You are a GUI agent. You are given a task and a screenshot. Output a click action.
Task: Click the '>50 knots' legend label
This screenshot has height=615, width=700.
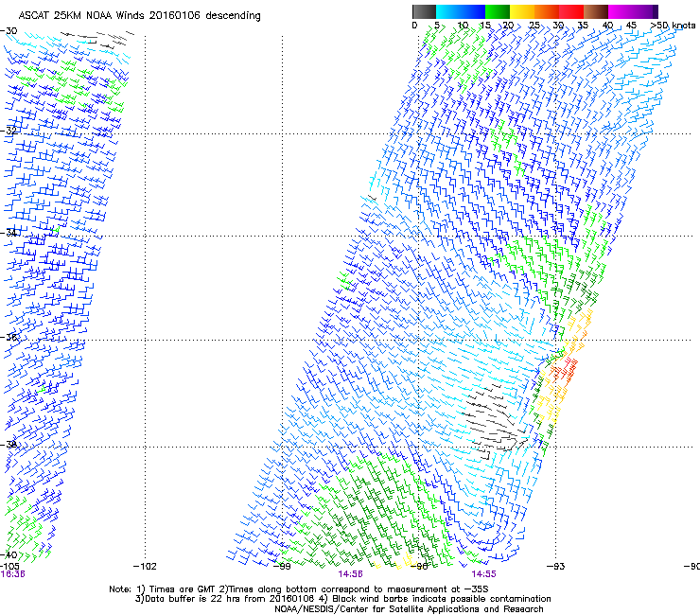pos(673,26)
